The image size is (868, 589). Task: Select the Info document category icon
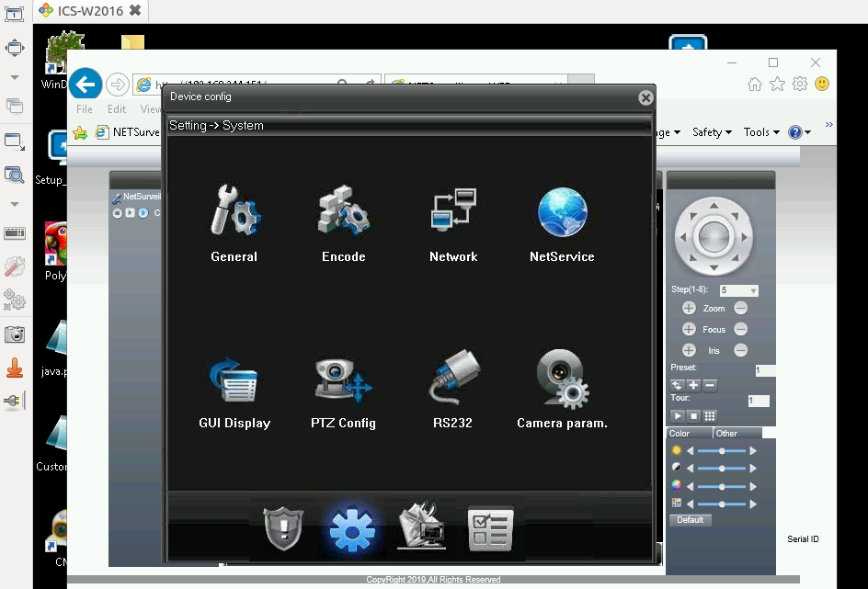(x=489, y=528)
